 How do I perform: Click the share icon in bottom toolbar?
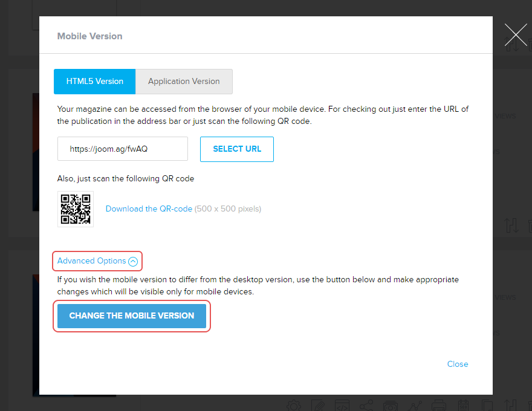point(366,406)
